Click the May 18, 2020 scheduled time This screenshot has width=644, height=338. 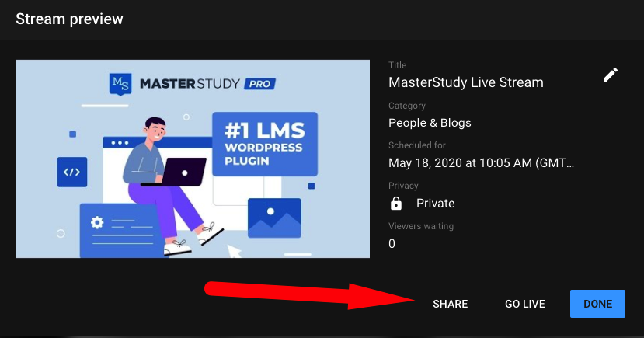coord(480,163)
